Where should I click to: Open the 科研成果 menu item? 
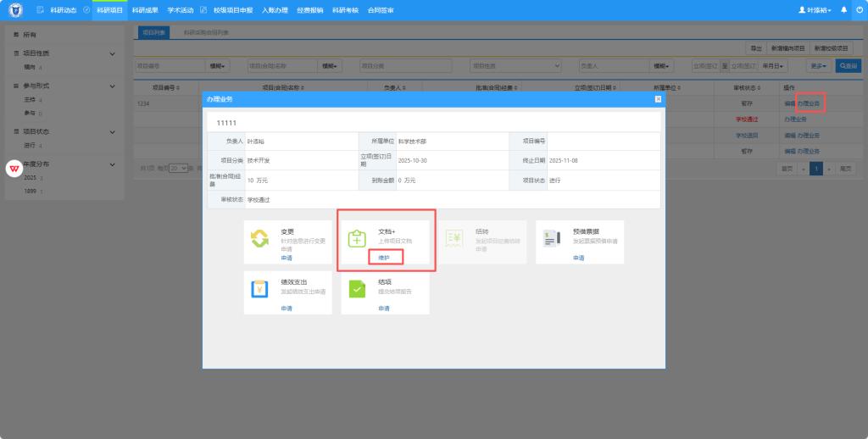[x=145, y=10]
